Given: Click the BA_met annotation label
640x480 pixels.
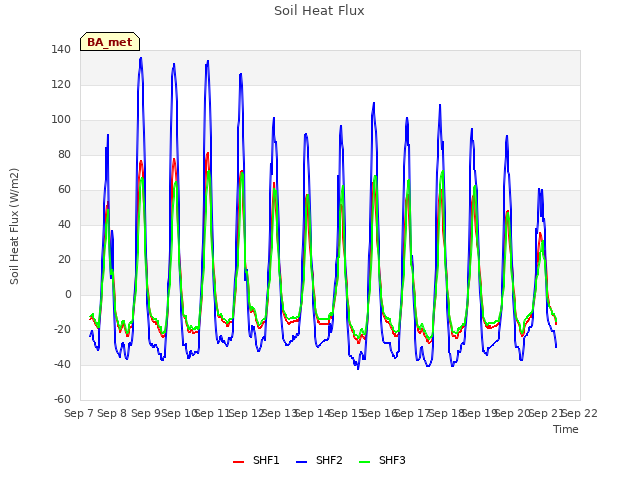Looking at the screenshot, I should (x=110, y=42).
